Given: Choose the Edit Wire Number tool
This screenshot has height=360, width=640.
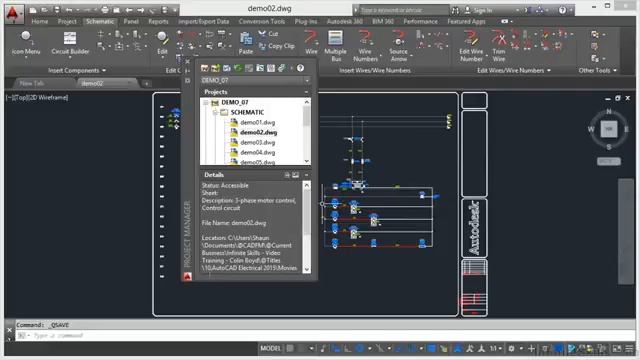Looking at the screenshot, I should [471, 46].
